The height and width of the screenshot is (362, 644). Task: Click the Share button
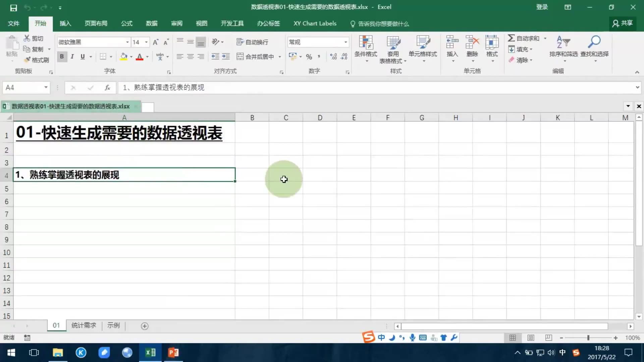pos(623,23)
